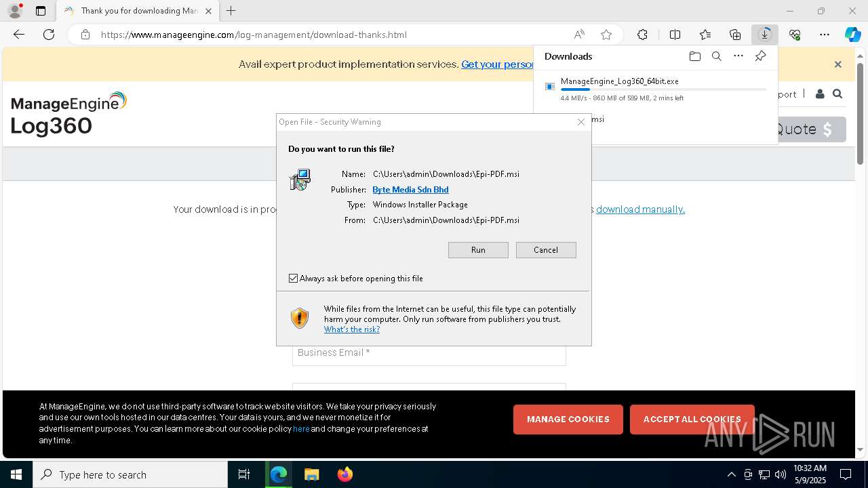This screenshot has height=488, width=868.
Task: Close the Thank you for downloading tab
Action: pos(209,11)
